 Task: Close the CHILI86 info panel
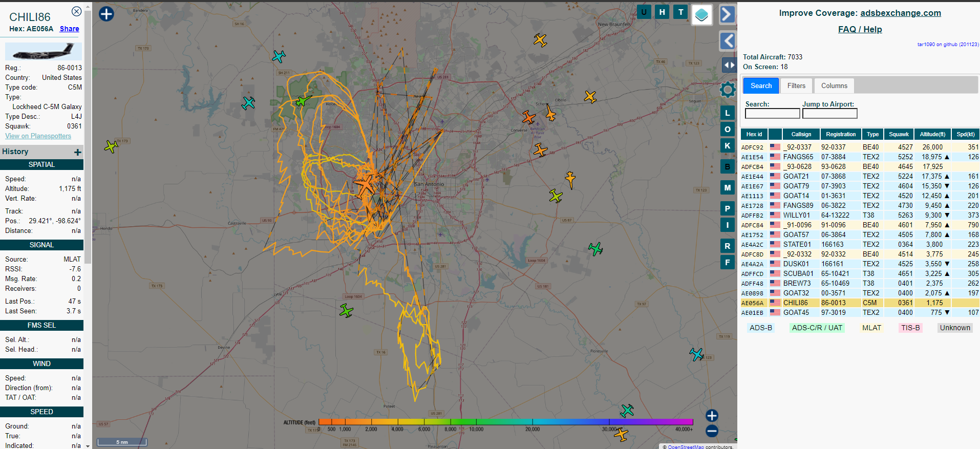click(x=76, y=11)
